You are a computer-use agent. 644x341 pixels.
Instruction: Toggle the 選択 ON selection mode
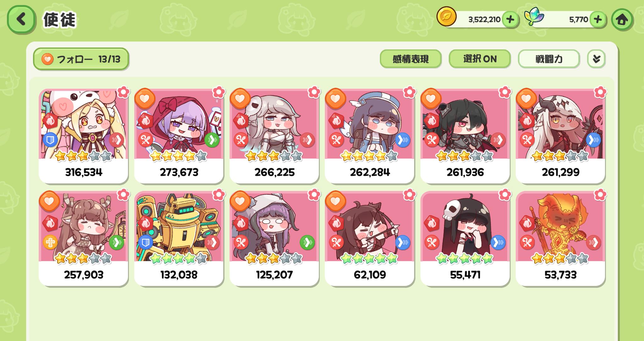tap(480, 59)
